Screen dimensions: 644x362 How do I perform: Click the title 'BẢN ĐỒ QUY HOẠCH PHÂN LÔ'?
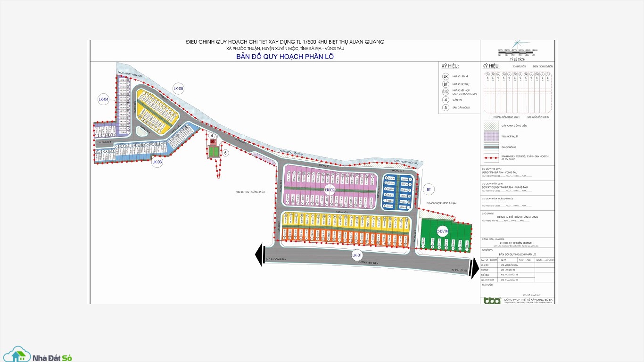(x=285, y=57)
